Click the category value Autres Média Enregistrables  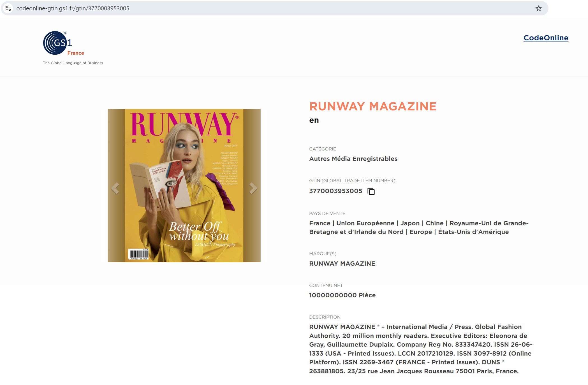pos(353,159)
